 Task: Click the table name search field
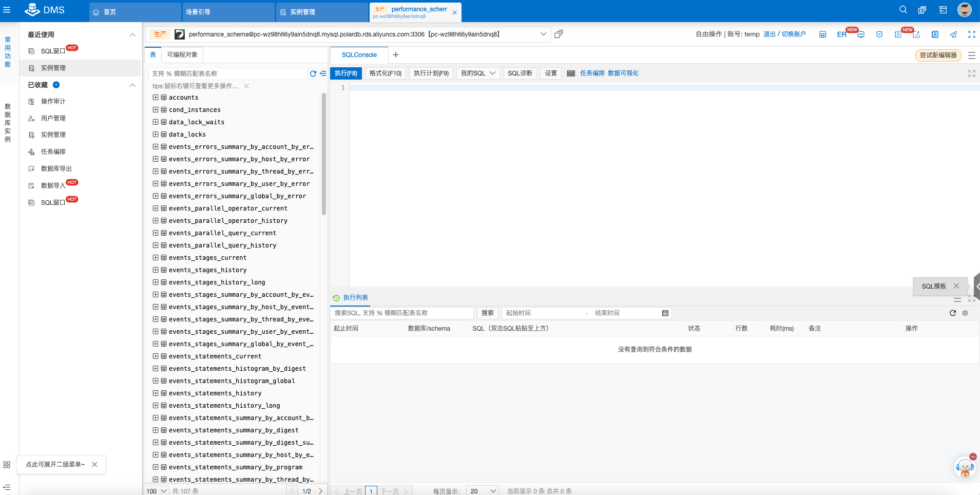(228, 73)
